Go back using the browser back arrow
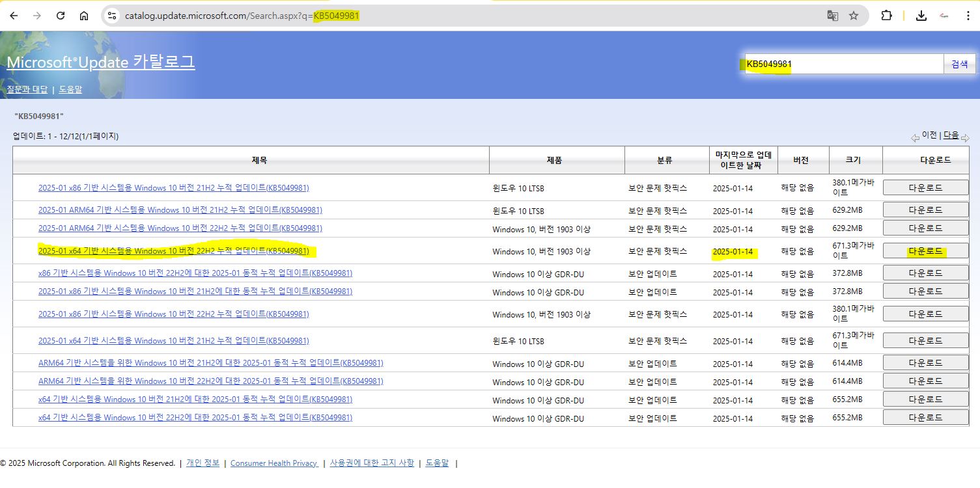The width and height of the screenshot is (980, 488). click(x=14, y=16)
